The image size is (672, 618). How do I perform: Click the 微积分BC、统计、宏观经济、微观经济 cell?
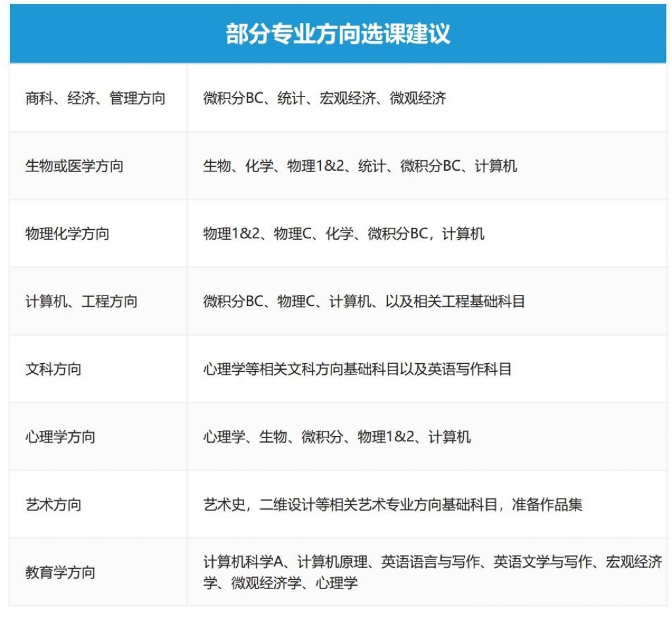point(427,99)
